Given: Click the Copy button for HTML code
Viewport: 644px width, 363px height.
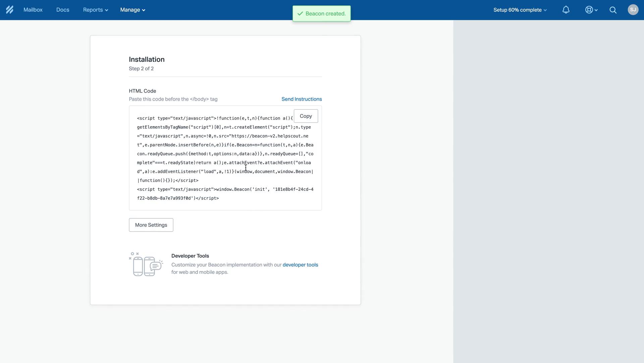Looking at the screenshot, I should (306, 116).
